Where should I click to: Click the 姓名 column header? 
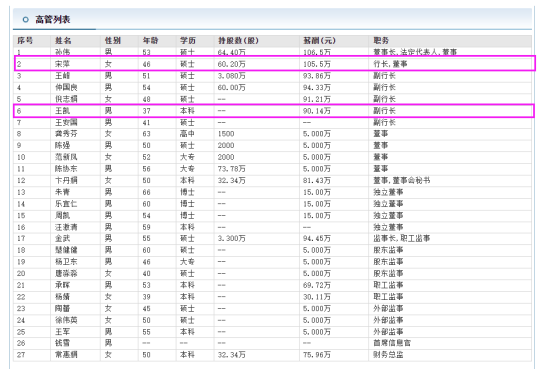[x=63, y=40]
